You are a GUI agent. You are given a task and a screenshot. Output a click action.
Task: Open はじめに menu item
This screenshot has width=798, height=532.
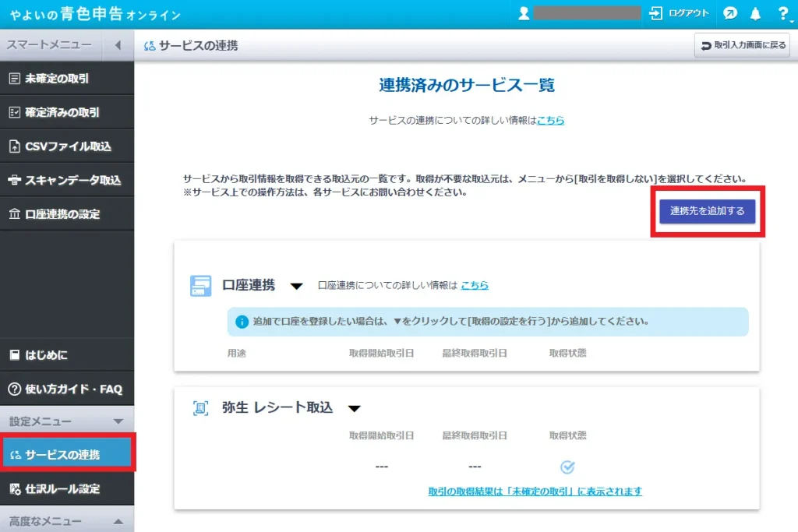pyautogui.click(x=67, y=355)
